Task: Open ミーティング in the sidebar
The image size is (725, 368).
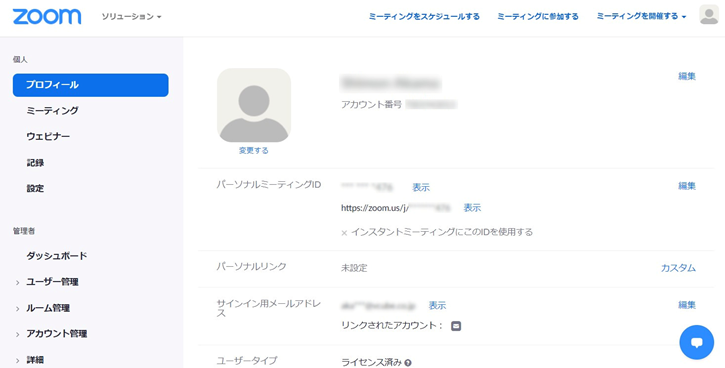Action: (x=52, y=110)
